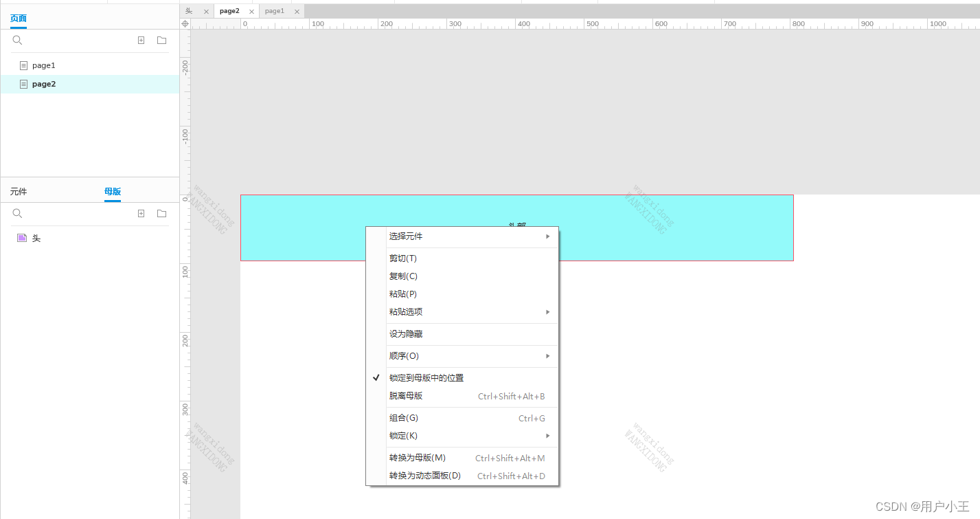
Task: Open the 页面 panel tab
Action: click(19, 19)
